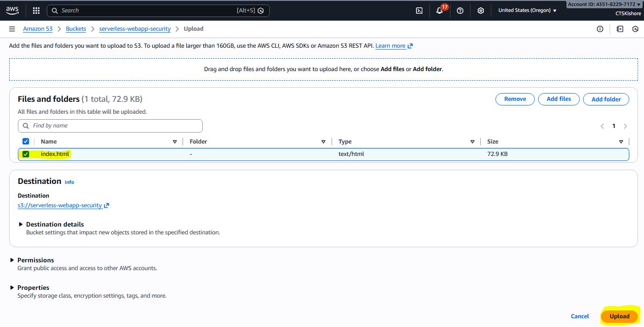644x327 pixels.
Task: Open the settings gear in header
Action: (480, 11)
